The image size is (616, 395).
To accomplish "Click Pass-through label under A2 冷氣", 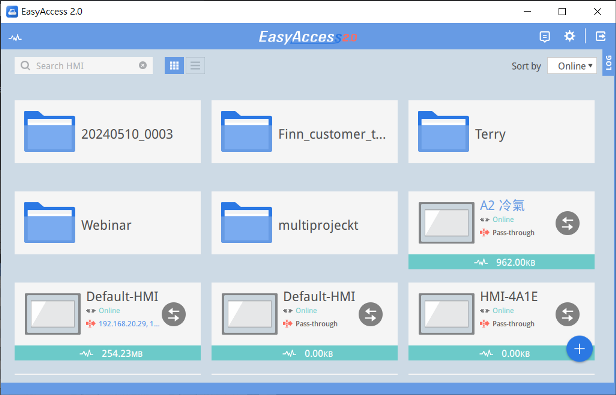I will (513, 233).
